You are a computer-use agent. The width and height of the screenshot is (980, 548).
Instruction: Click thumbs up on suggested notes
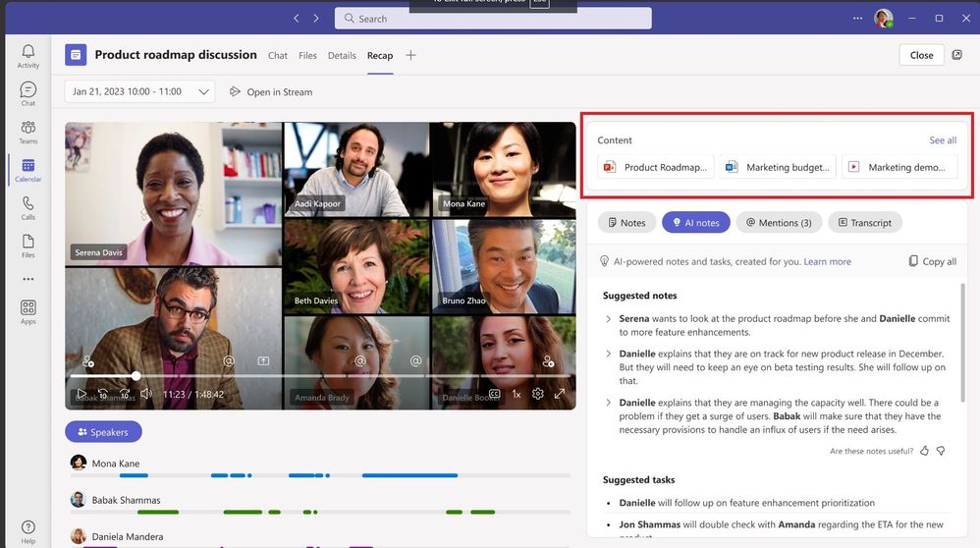click(924, 451)
